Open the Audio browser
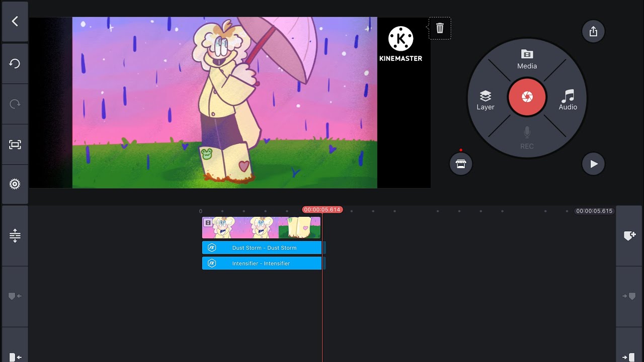Screen dimensions: 644x362 [568, 100]
